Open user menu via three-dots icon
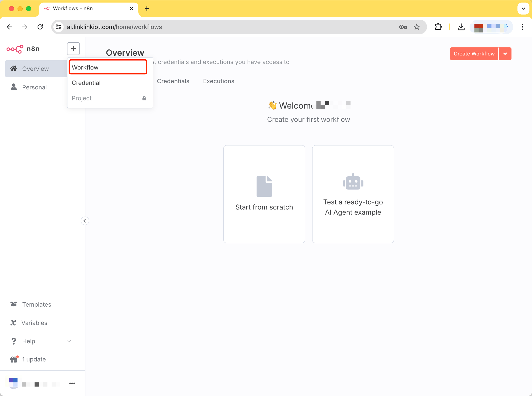Image resolution: width=532 pixels, height=396 pixels. [72, 383]
